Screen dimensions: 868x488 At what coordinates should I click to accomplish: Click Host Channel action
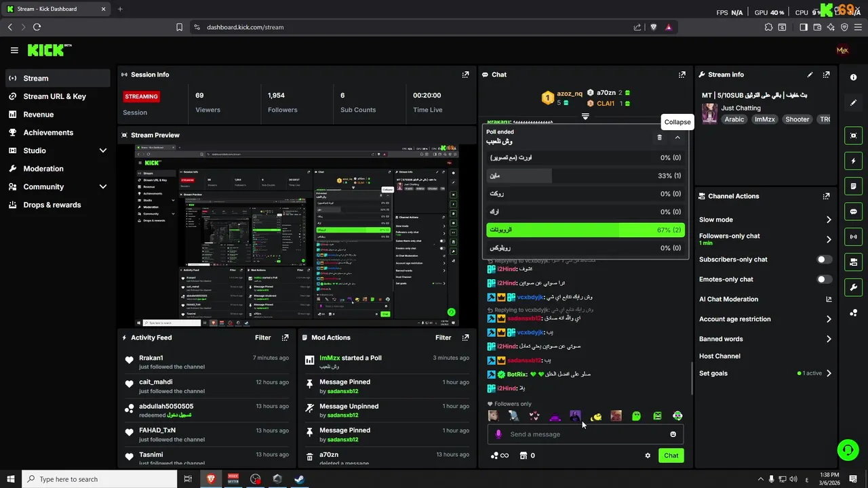coord(719,356)
